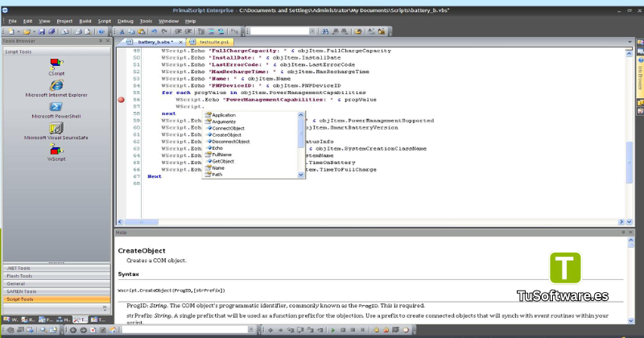
Task: Click the Save disk icon
Action: tap(42, 31)
